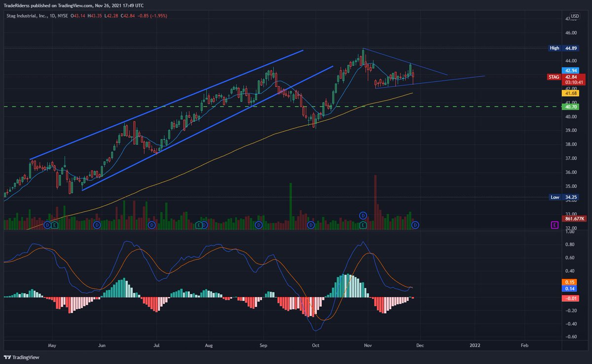Click the dividend D marker near Oct
The height and width of the screenshot is (364, 592).
(x=311, y=225)
